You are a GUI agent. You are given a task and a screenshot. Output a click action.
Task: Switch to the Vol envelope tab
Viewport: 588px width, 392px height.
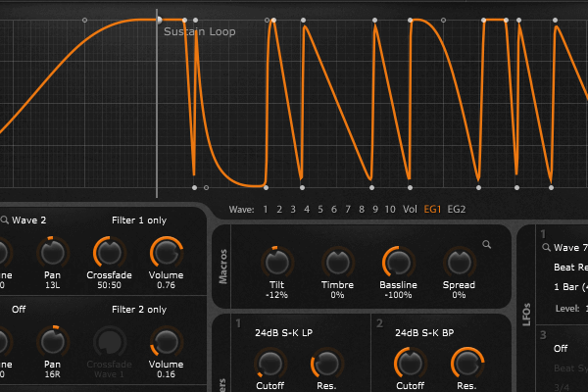[x=410, y=210]
